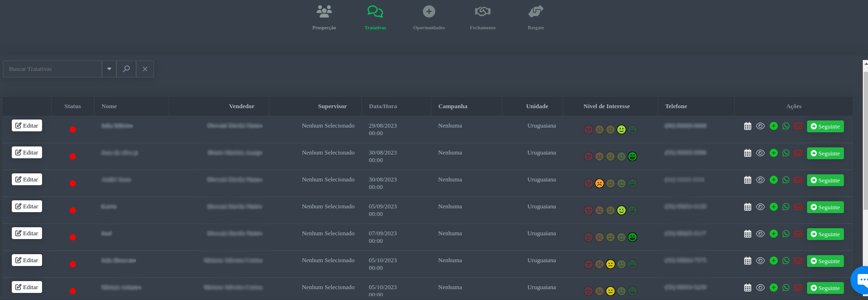This screenshot has width=868, height=300.
Task: Click Seguinte button in the 07/09/2023 row
Action: coord(825,234)
